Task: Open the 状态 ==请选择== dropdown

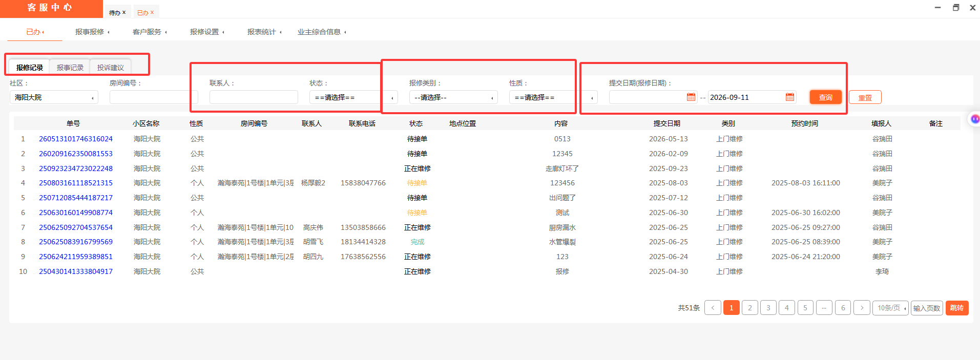Action: coord(353,97)
